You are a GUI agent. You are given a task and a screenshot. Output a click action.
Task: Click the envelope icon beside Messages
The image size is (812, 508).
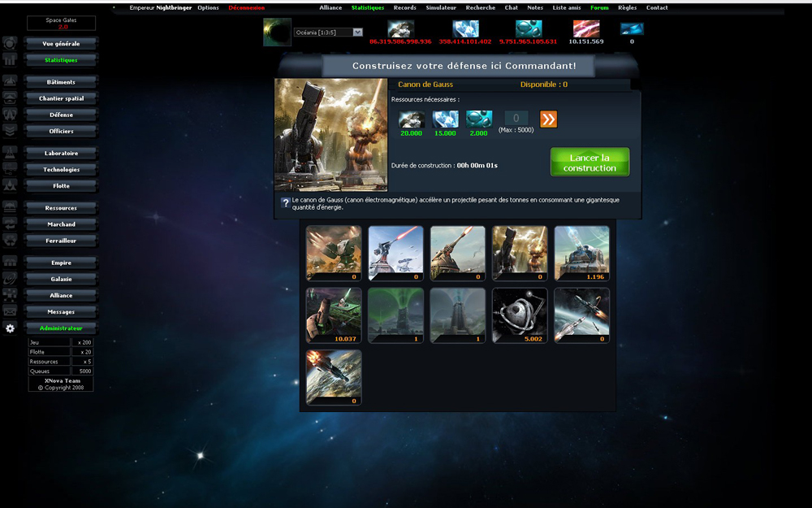click(11, 311)
